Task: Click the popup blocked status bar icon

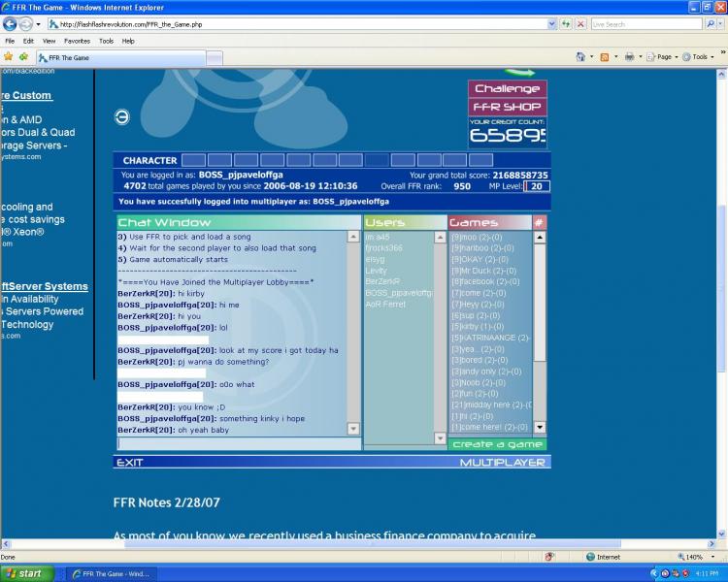Action: click(548, 557)
